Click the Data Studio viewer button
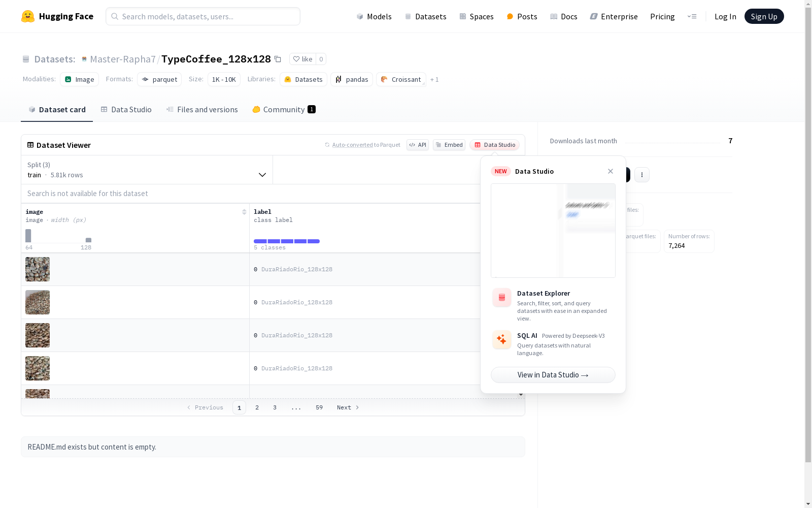This screenshot has height=508, width=812. pyautogui.click(x=495, y=145)
